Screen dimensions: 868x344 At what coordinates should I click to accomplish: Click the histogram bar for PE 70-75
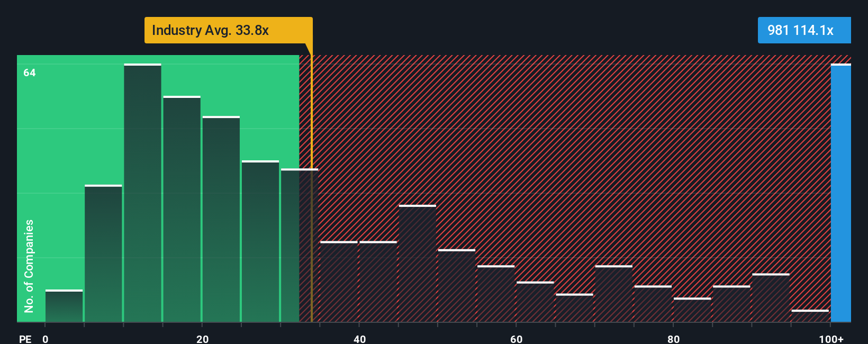[614, 294]
